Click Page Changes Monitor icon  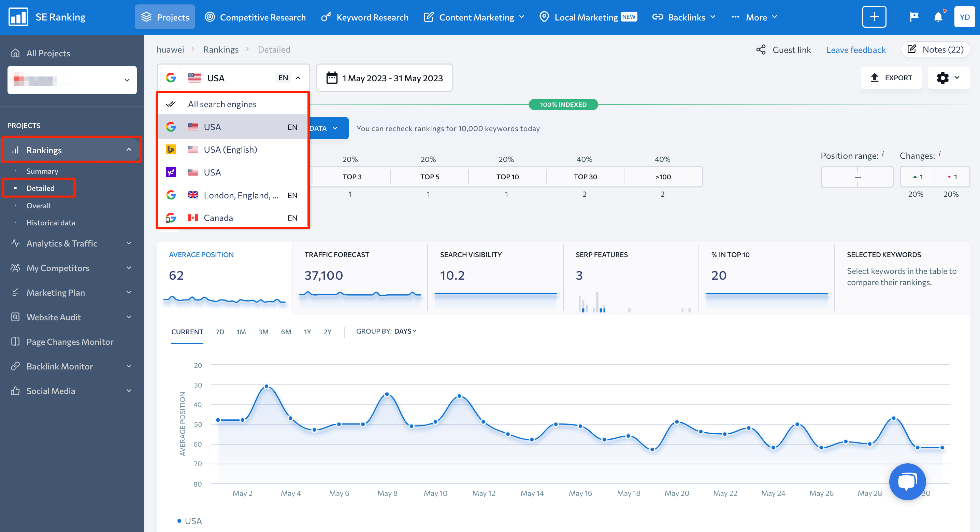pos(15,341)
